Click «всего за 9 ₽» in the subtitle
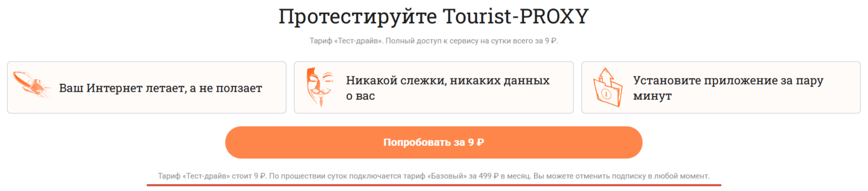Image resolution: width=868 pixels, height=191 pixels. pyautogui.click(x=535, y=41)
